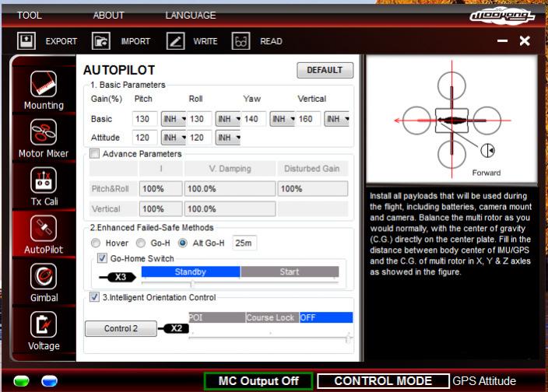Screen dimensions: 548x392
Task: Click the Basic Vertical gain field 160
Action: click(308, 119)
